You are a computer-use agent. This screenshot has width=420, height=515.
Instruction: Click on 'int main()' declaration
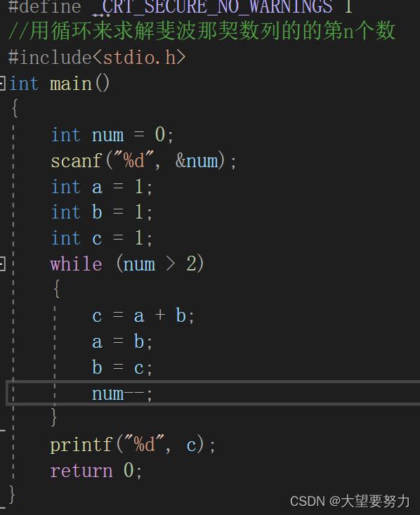[59, 84]
